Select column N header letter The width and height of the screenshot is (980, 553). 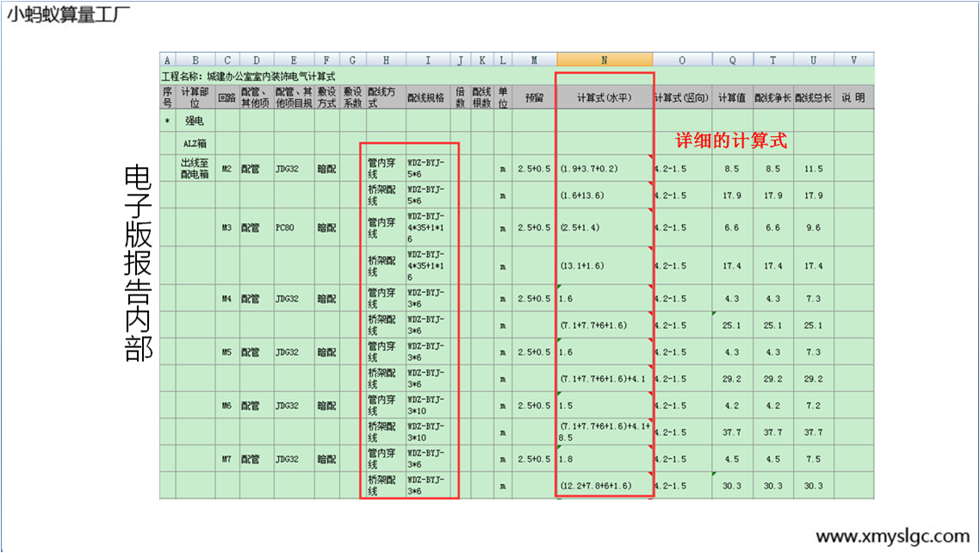click(604, 60)
